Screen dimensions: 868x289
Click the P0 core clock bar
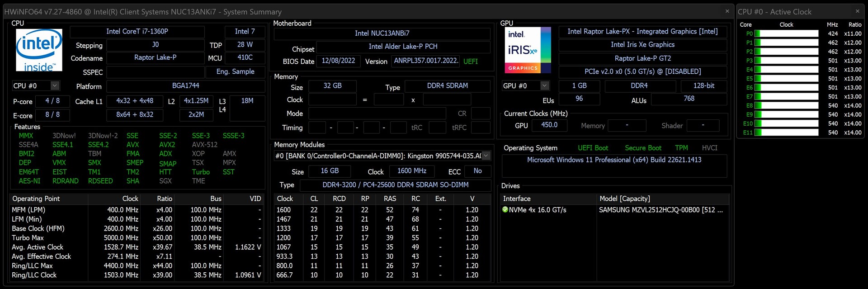pyautogui.click(x=787, y=33)
